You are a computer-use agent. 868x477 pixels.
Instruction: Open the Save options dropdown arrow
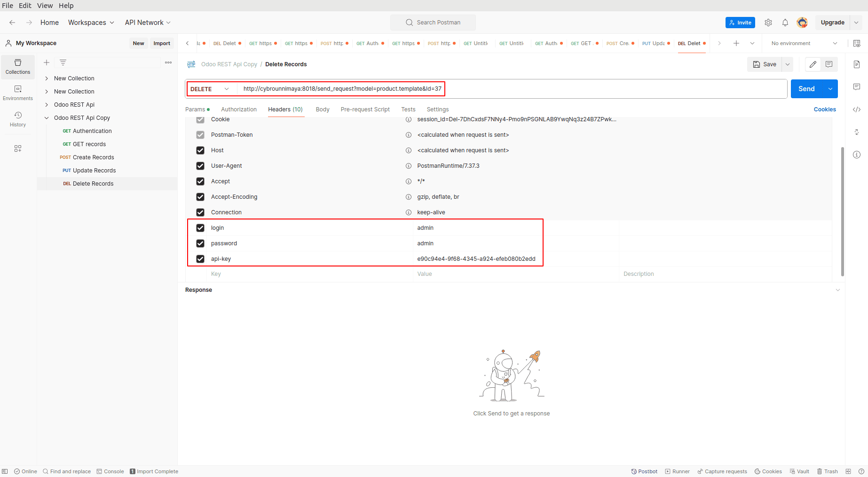point(788,64)
